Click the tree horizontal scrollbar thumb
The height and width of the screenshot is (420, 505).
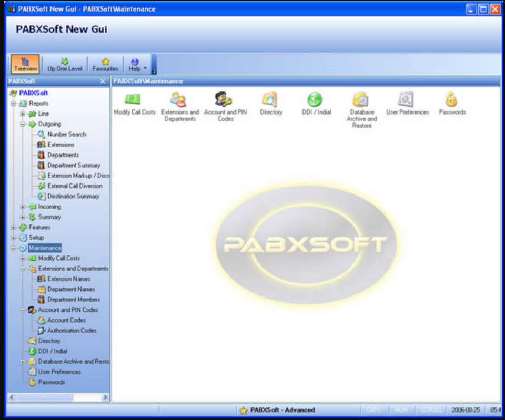[44, 397]
